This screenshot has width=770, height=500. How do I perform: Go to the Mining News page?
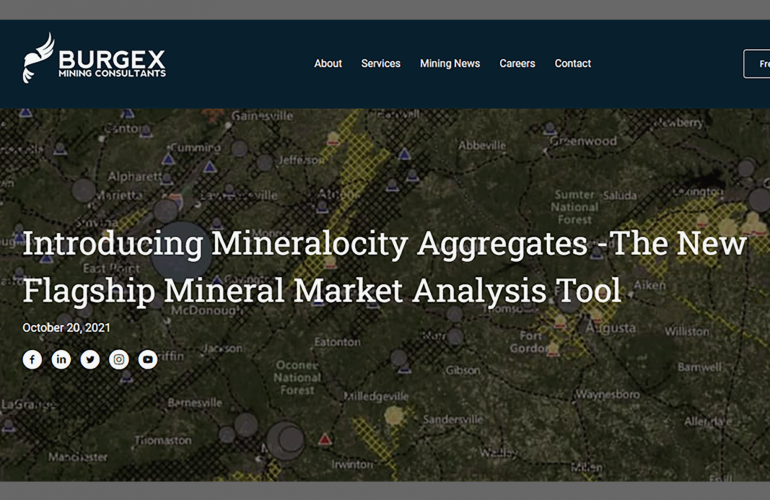[450, 64]
